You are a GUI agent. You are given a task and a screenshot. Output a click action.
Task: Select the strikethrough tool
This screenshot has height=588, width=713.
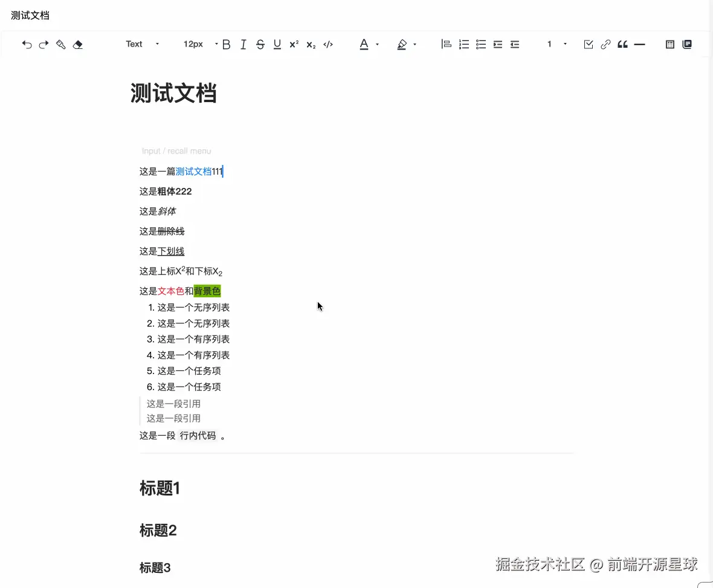(x=260, y=44)
